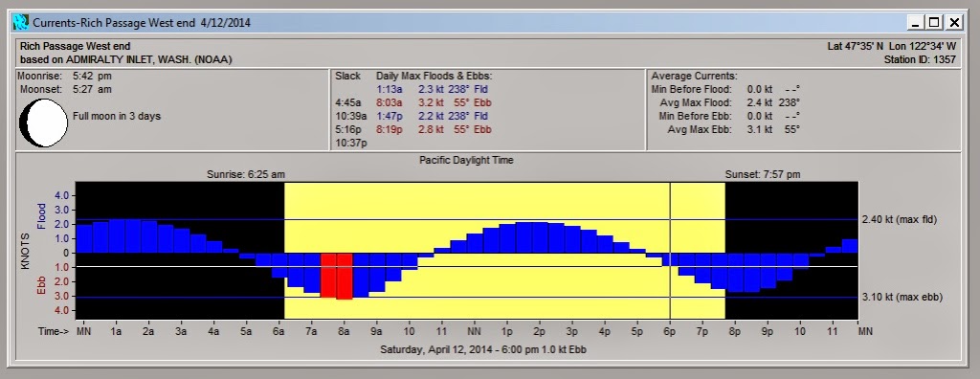Image resolution: width=980 pixels, height=379 pixels.
Task: Click 'Rich Passage West end' station name
Action: click(x=75, y=46)
